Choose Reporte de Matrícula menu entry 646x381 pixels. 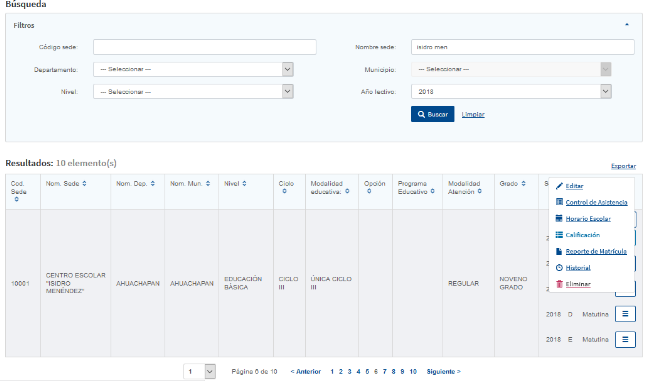596,251
